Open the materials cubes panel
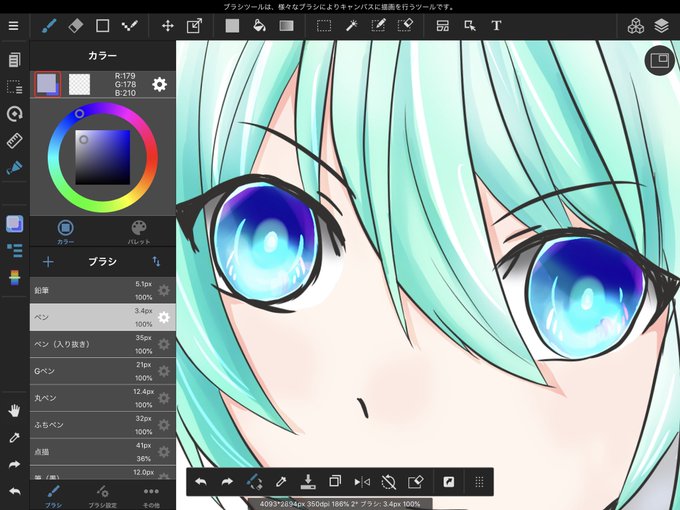This screenshot has height=510, width=680. [x=635, y=26]
